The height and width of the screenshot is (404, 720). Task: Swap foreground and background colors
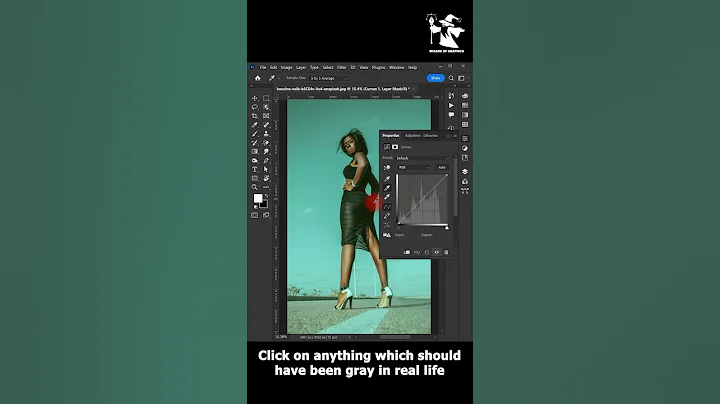[266, 196]
